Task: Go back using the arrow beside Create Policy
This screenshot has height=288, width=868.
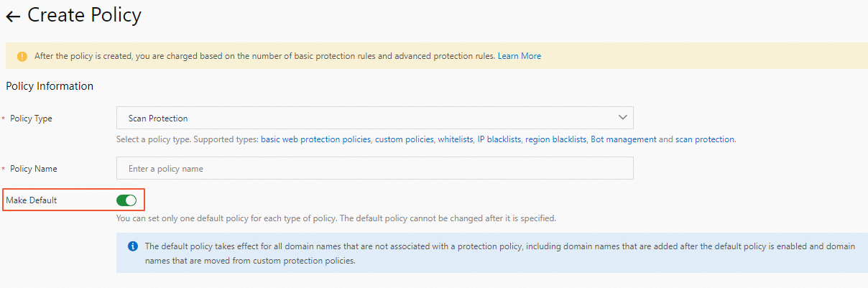Action: click(13, 17)
